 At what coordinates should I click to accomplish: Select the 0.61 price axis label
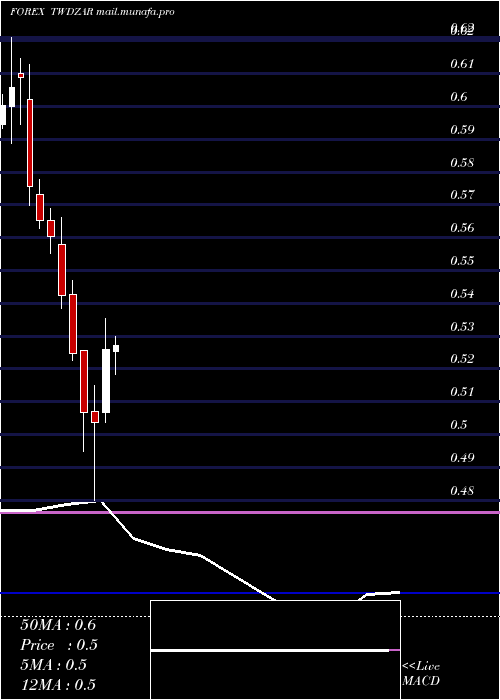(462, 64)
